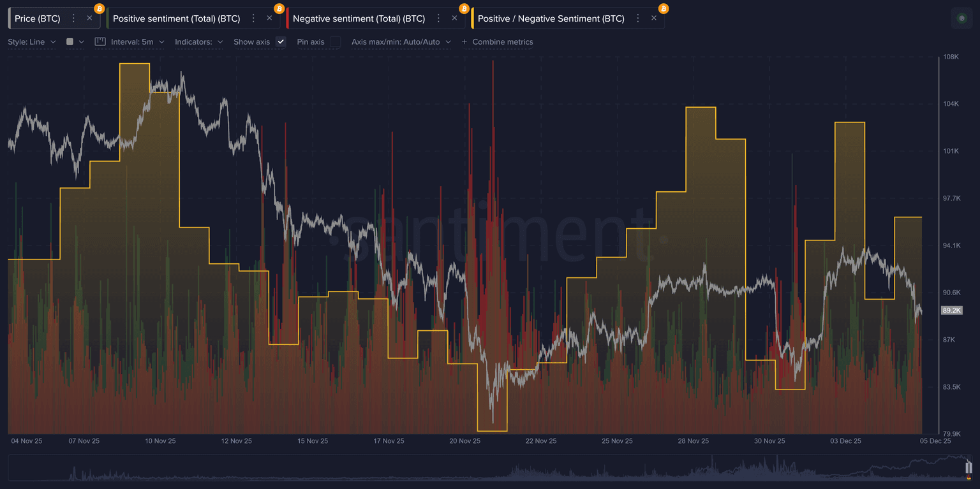This screenshot has height=489, width=980.
Task: Select the Positive sentiment (Total) (BTC) tab
Action: (x=176, y=18)
